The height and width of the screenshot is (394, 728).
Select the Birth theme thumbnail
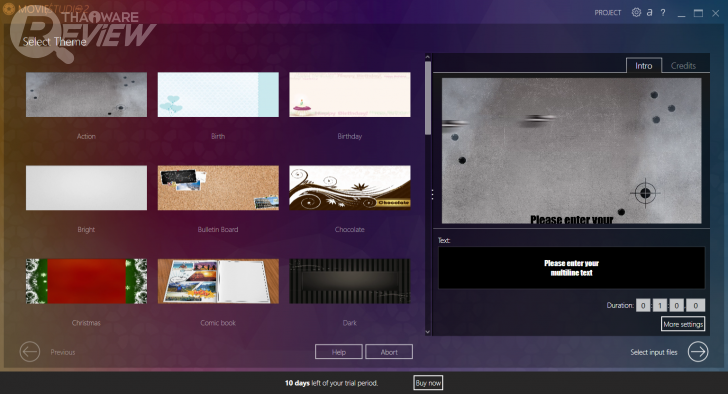(x=218, y=95)
